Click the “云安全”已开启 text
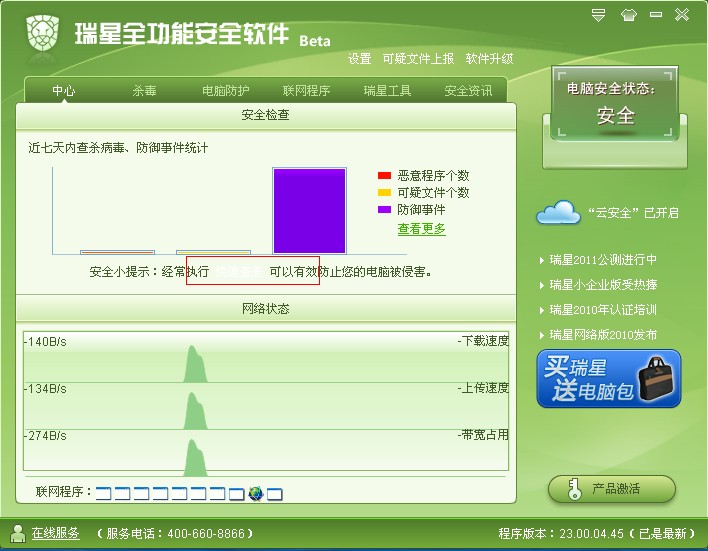708x551 pixels. (633, 213)
